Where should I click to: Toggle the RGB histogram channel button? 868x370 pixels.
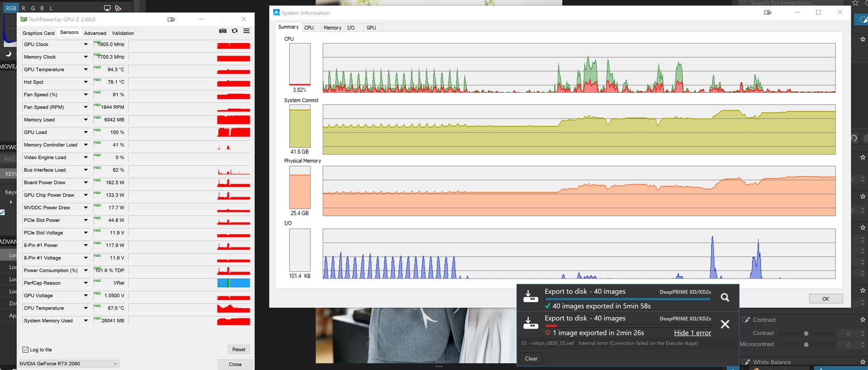pyautogui.click(x=11, y=8)
